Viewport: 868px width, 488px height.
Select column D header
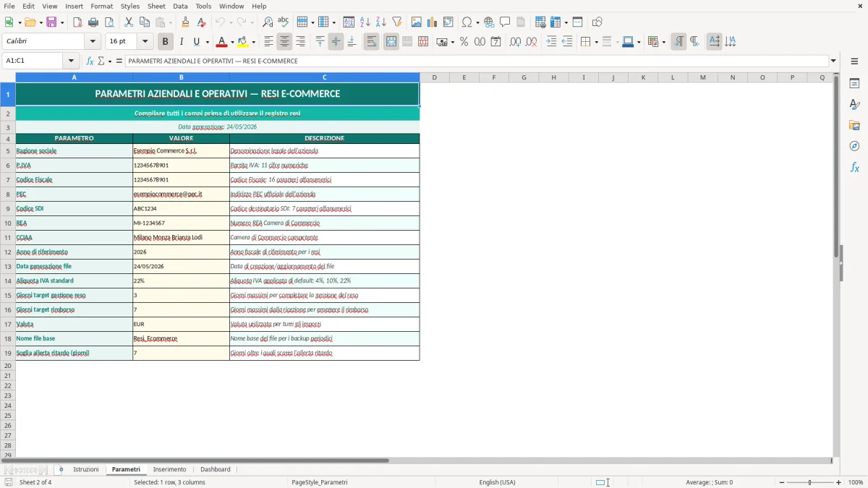[x=435, y=77]
